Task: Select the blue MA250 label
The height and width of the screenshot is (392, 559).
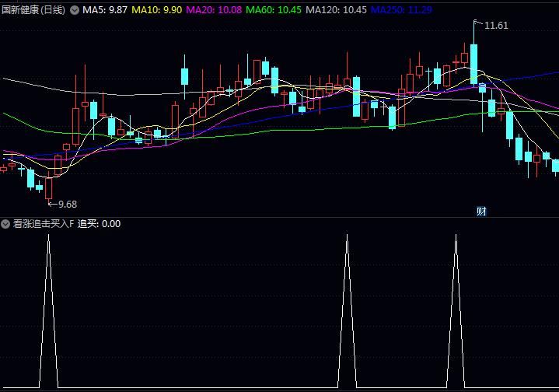Action: pos(400,10)
